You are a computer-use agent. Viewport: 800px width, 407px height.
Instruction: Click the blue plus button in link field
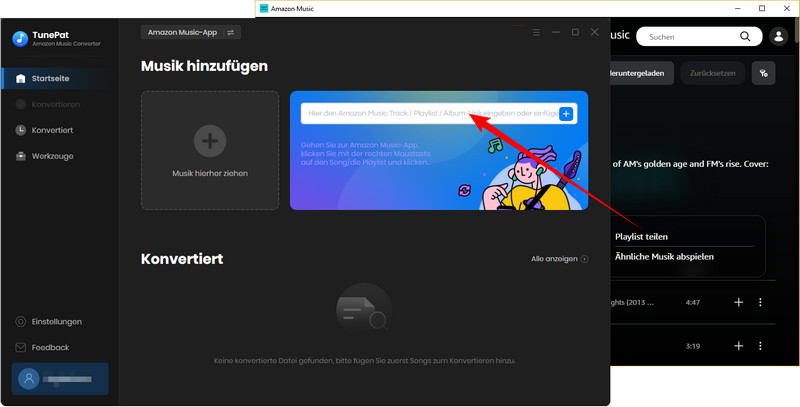point(566,114)
